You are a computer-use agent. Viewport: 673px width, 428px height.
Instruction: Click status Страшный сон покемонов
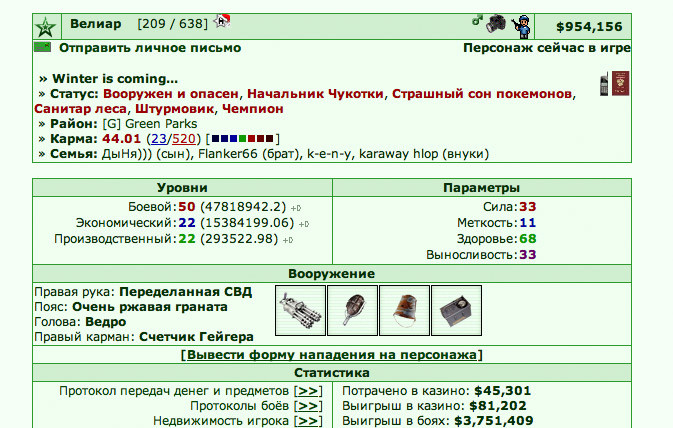pos(482,94)
